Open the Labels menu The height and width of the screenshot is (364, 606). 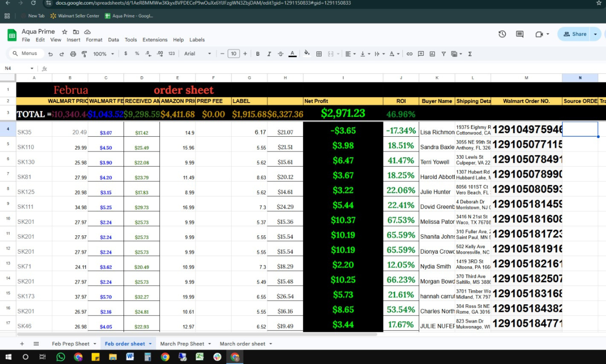click(197, 40)
